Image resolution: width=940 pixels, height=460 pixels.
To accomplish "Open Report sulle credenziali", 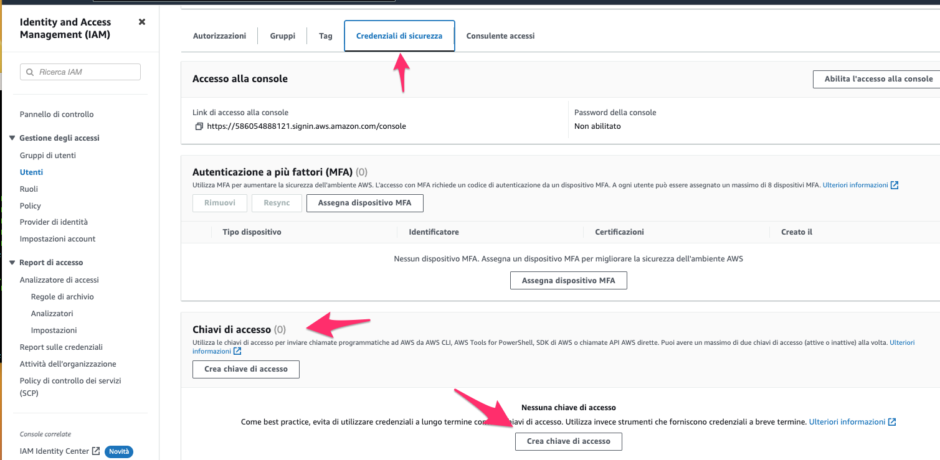I will [61, 347].
